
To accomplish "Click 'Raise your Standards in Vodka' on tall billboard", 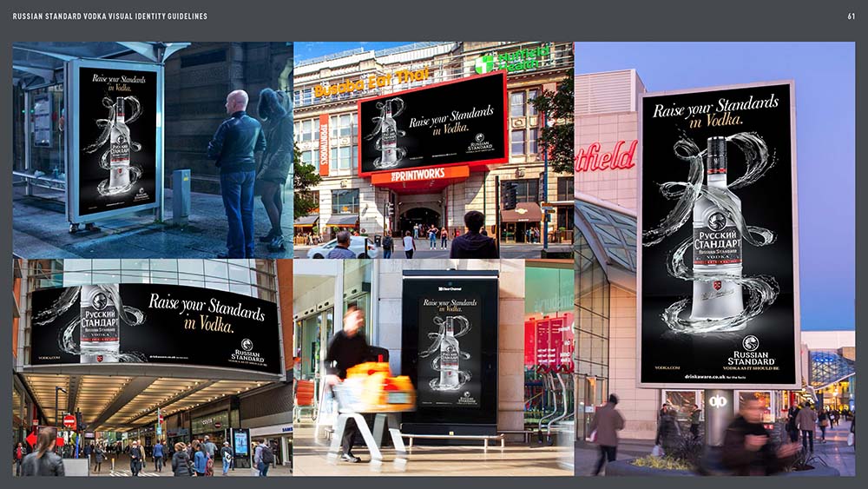I will pos(714,111).
